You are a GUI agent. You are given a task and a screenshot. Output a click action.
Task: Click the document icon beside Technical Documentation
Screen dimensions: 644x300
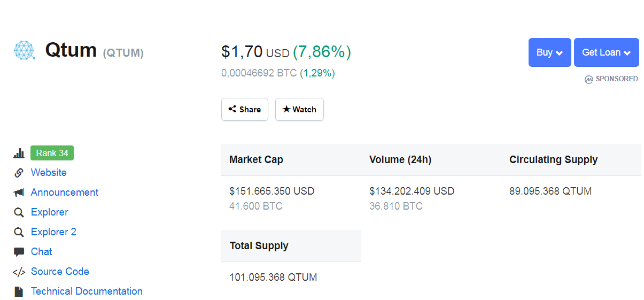click(x=19, y=291)
